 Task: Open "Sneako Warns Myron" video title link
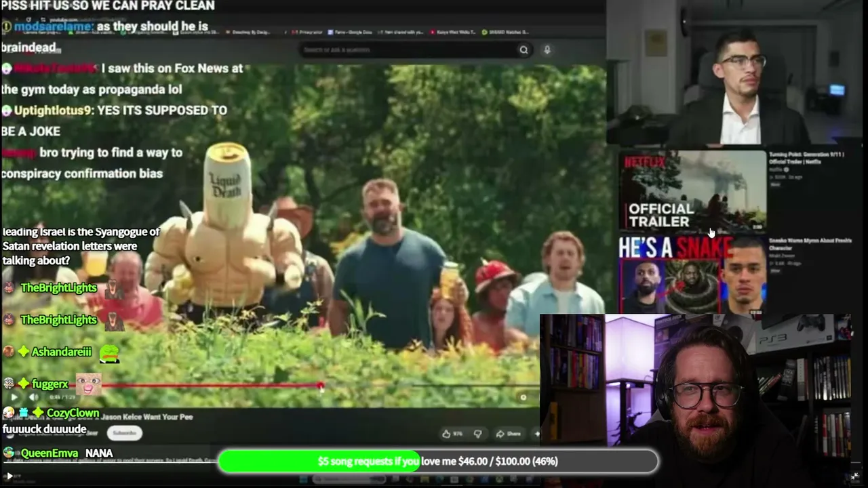pyautogui.click(x=810, y=244)
